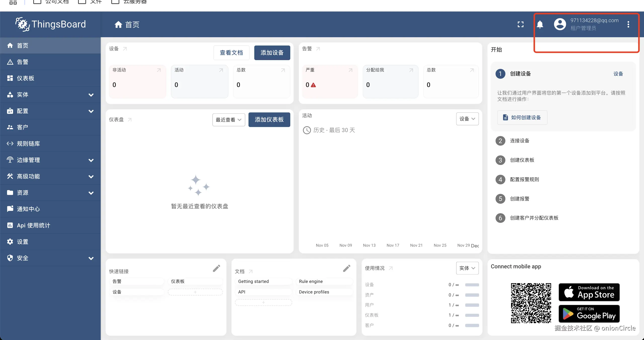Open the user menu three-dot icon
This screenshot has height=340, width=644.
tap(628, 24)
